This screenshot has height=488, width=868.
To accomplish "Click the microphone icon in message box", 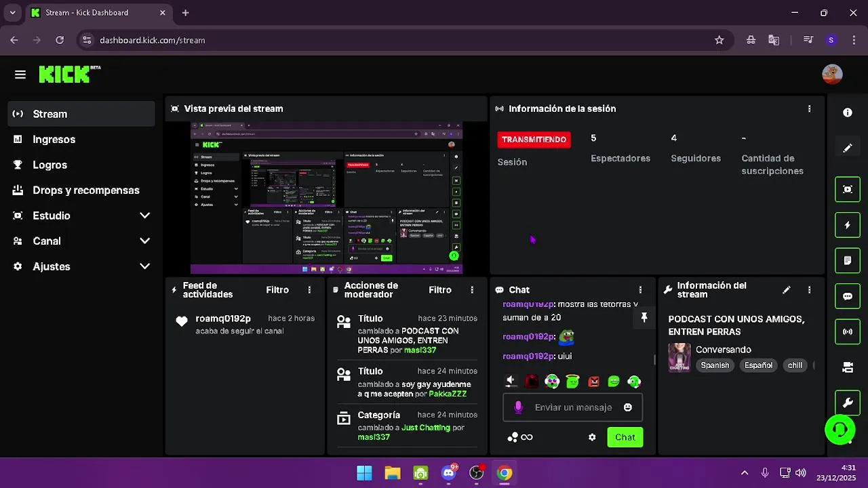I will tap(518, 407).
